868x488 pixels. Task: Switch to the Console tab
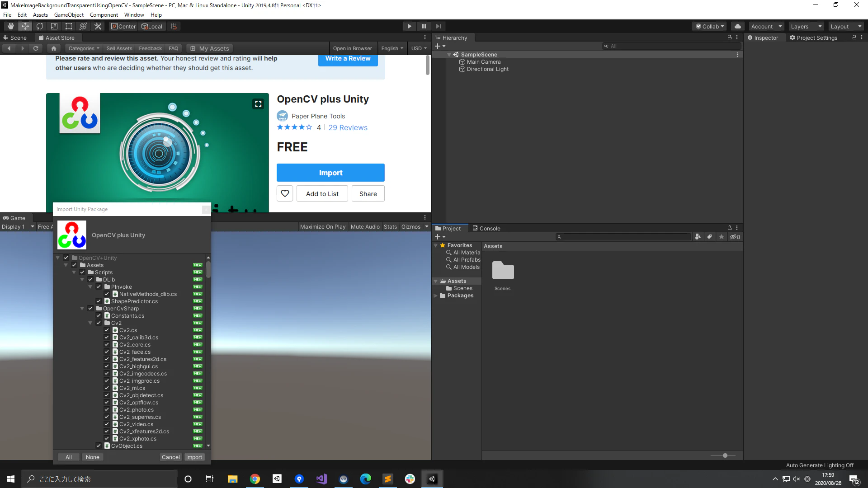click(486, 228)
